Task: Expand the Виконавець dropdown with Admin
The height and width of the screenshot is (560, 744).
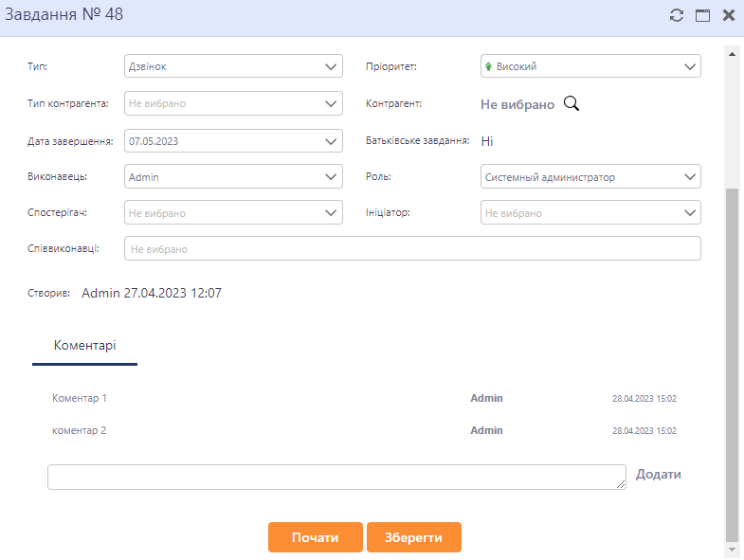Action: click(x=233, y=177)
